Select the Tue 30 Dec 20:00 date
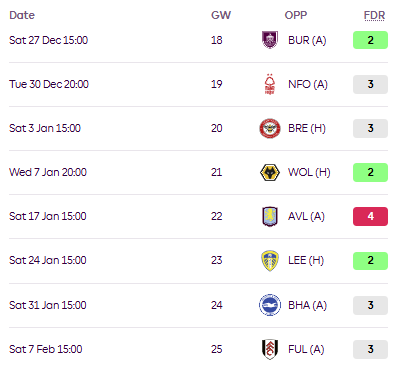The width and height of the screenshot is (402, 367). (x=49, y=84)
